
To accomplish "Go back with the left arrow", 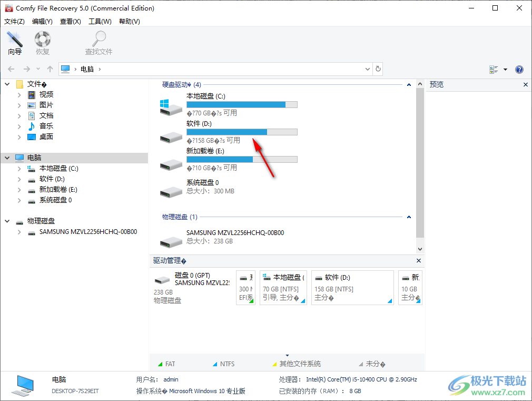I will 11,69.
